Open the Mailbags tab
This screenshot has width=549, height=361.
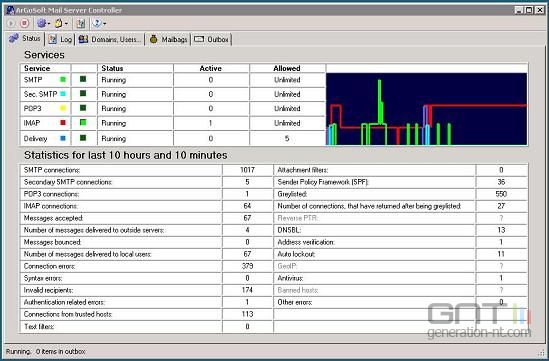pos(168,39)
